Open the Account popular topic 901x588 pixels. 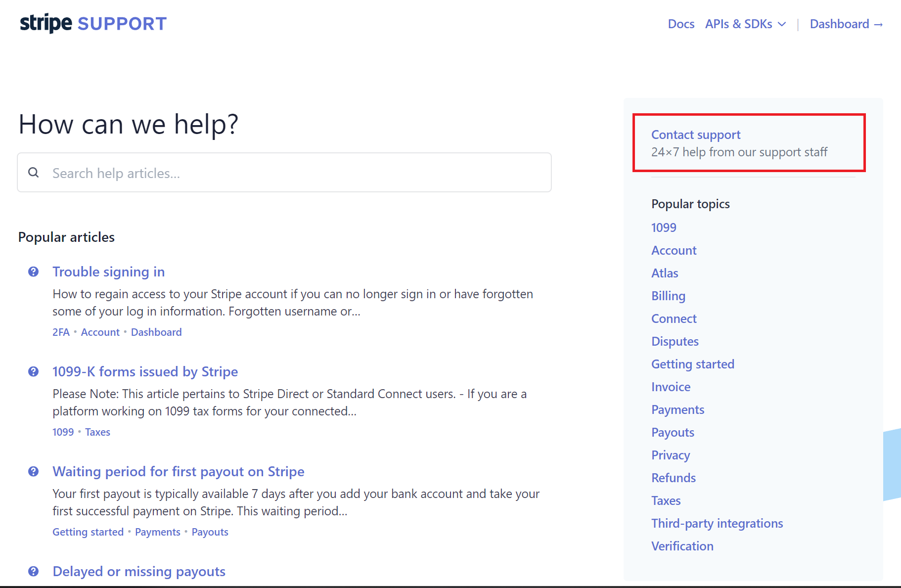(674, 250)
